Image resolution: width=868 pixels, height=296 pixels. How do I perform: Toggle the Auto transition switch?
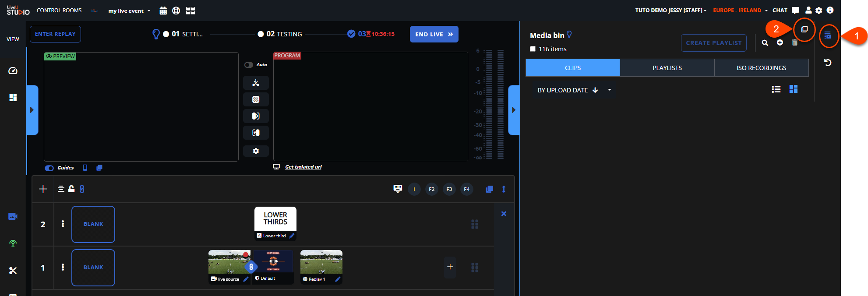(x=249, y=65)
